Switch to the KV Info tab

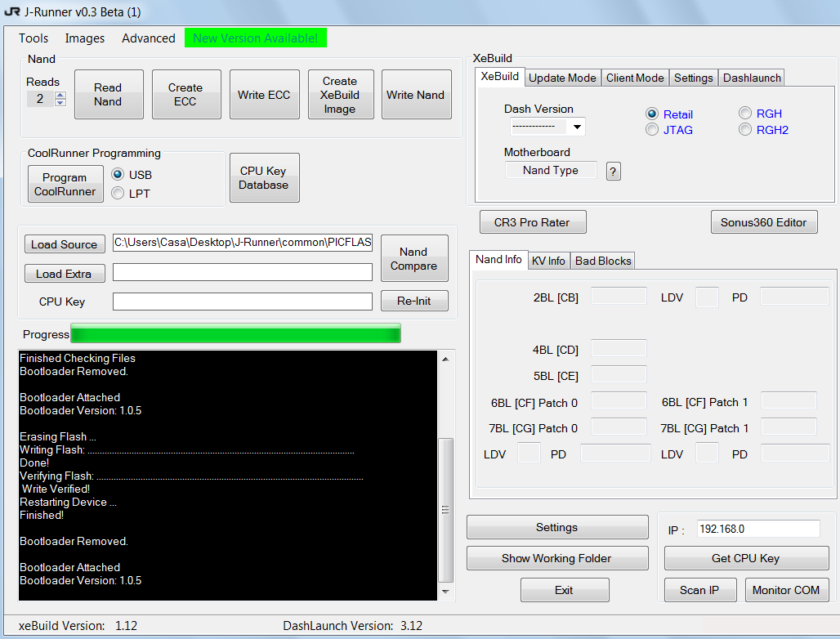[548, 261]
